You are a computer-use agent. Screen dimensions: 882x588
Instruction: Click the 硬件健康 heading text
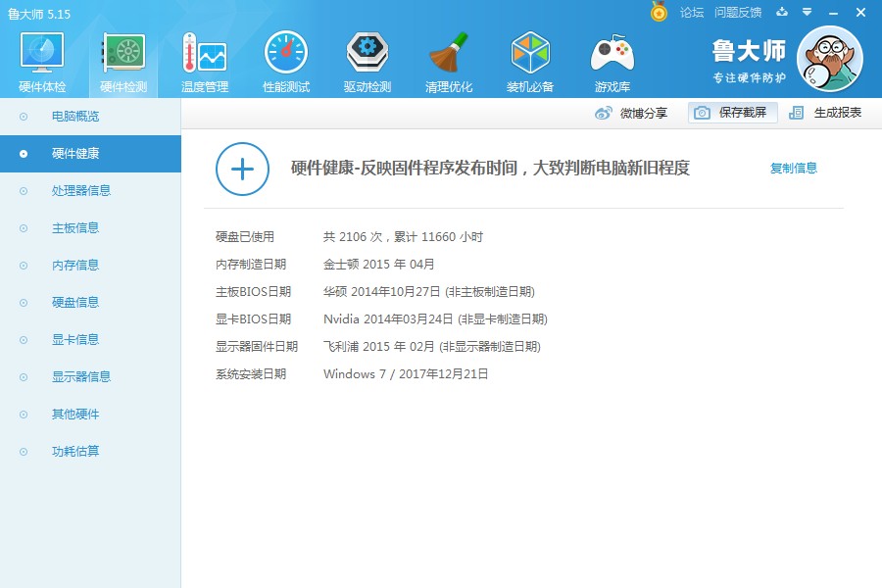491,168
